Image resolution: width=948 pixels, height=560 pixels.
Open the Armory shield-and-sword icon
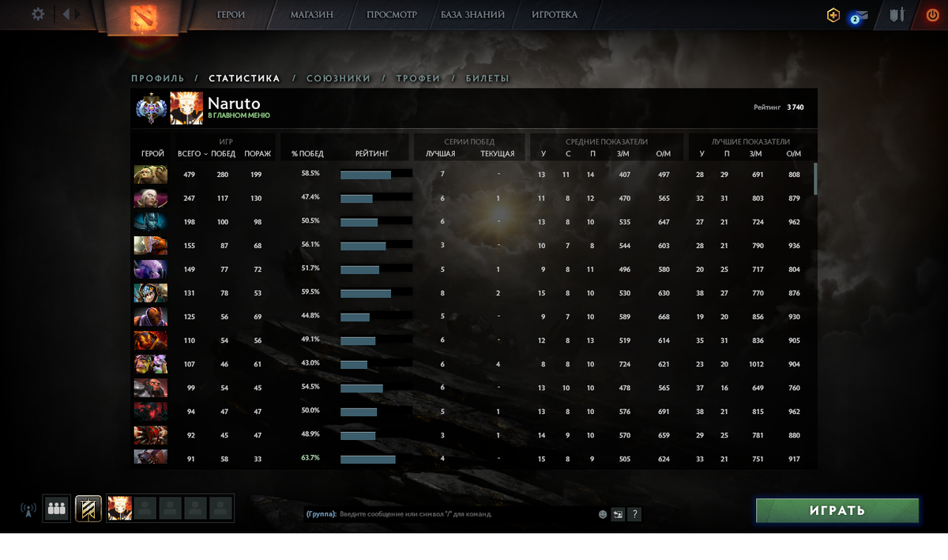[897, 14]
